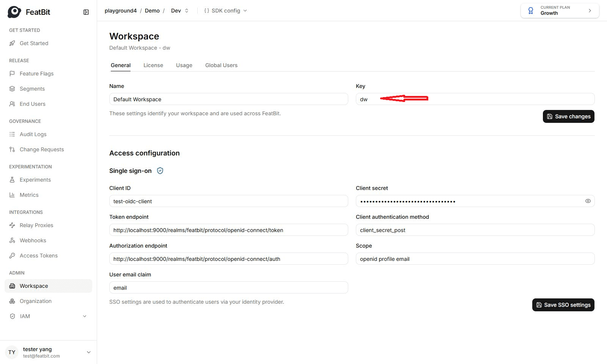Click the Segments layers icon
The image size is (607, 364).
click(12, 89)
